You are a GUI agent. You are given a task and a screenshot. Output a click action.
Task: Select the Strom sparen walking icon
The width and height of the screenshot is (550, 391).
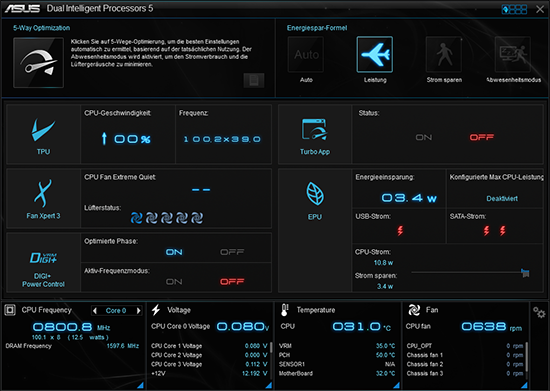[444, 54]
